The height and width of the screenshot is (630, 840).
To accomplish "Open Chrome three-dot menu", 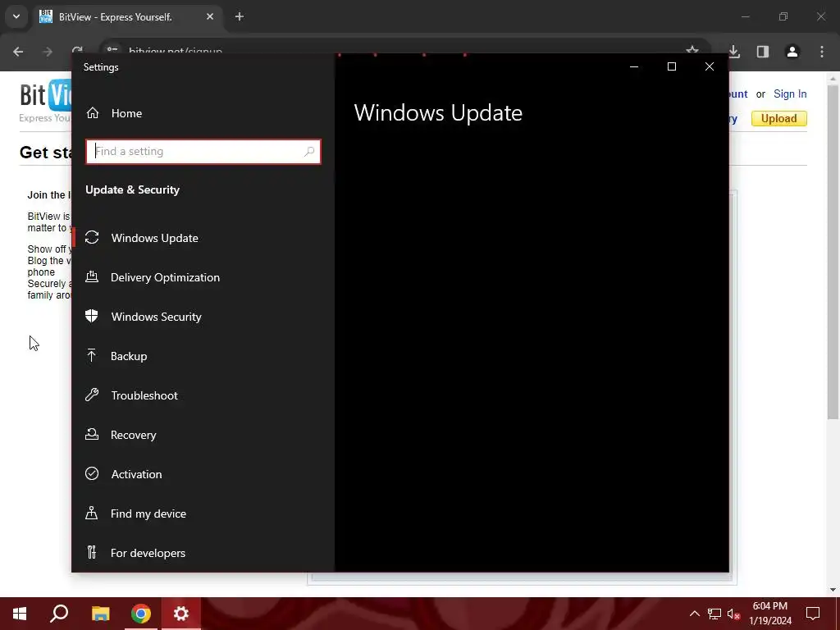I will tap(822, 52).
